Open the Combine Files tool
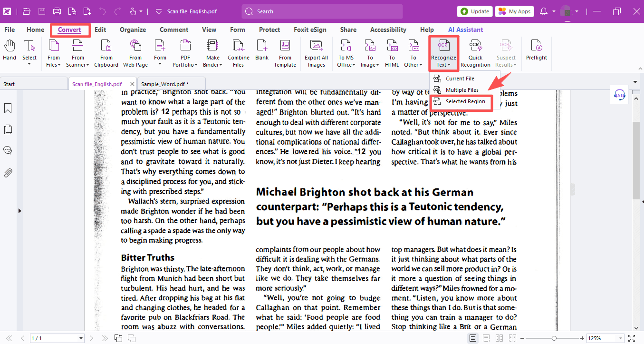Image resolution: width=644 pixels, height=344 pixels. (x=239, y=53)
